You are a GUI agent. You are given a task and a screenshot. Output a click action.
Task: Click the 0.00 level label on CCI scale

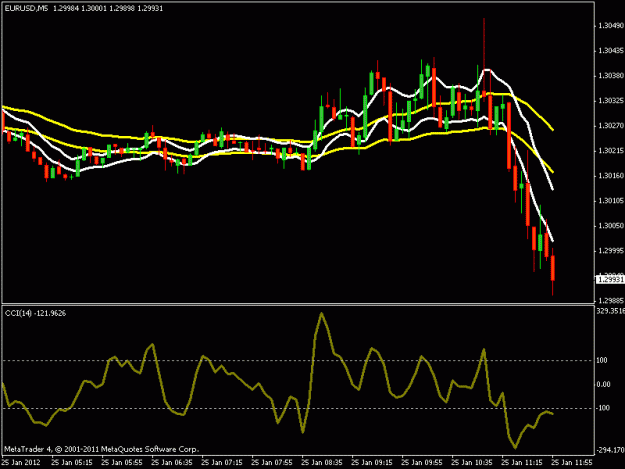603,385
